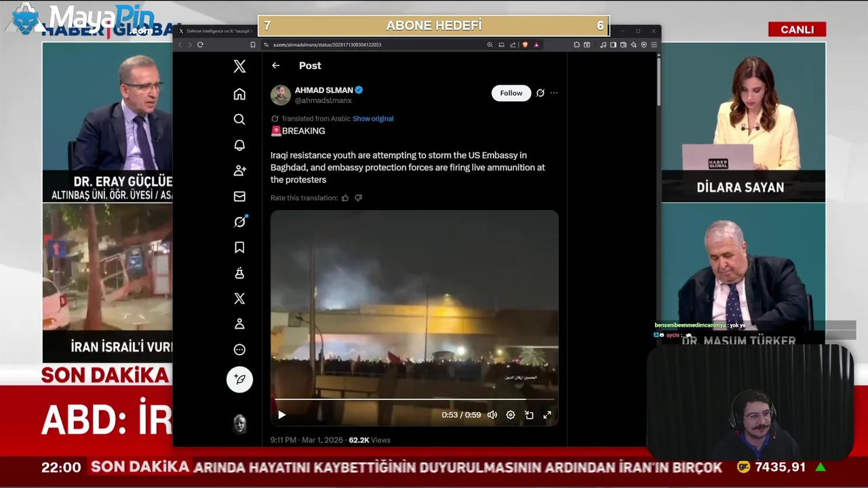Open Follow people icon in X sidebar
Image resolution: width=868 pixels, height=488 pixels.
pos(239,171)
